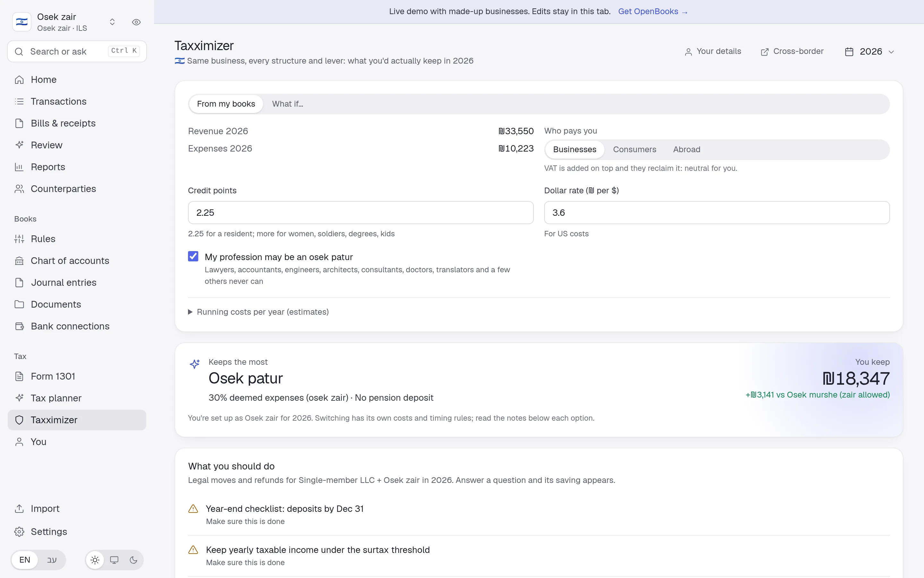Open Settings gear icon

click(19, 532)
